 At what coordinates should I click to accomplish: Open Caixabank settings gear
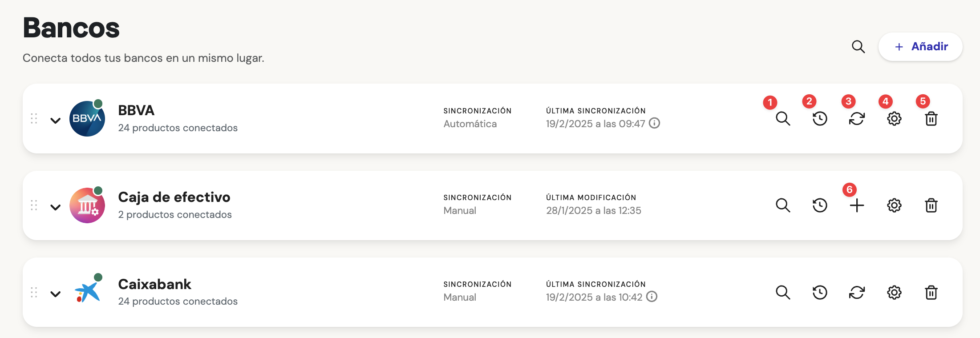pos(894,292)
